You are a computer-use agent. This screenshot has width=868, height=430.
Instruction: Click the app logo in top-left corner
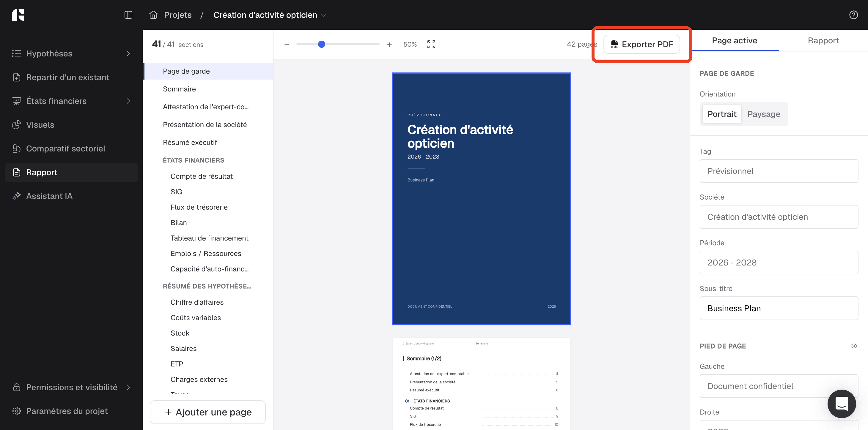point(18,15)
